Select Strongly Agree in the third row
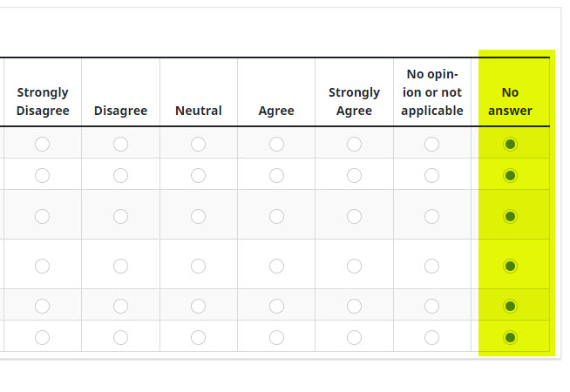570x392 pixels. tap(354, 216)
